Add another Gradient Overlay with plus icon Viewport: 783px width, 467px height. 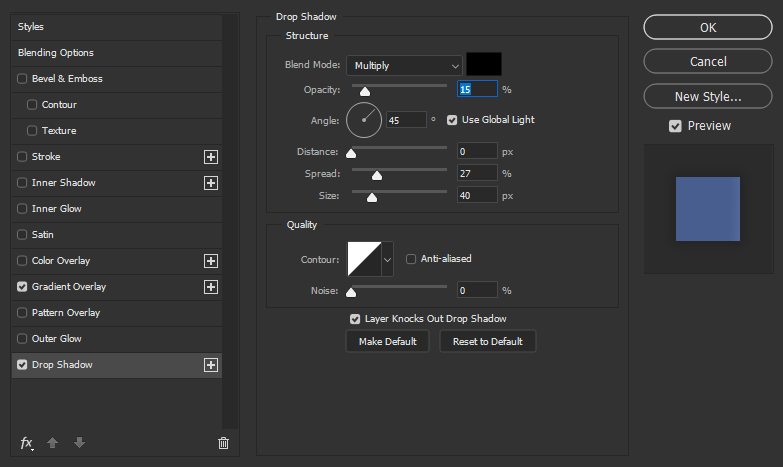[x=211, y=287]
